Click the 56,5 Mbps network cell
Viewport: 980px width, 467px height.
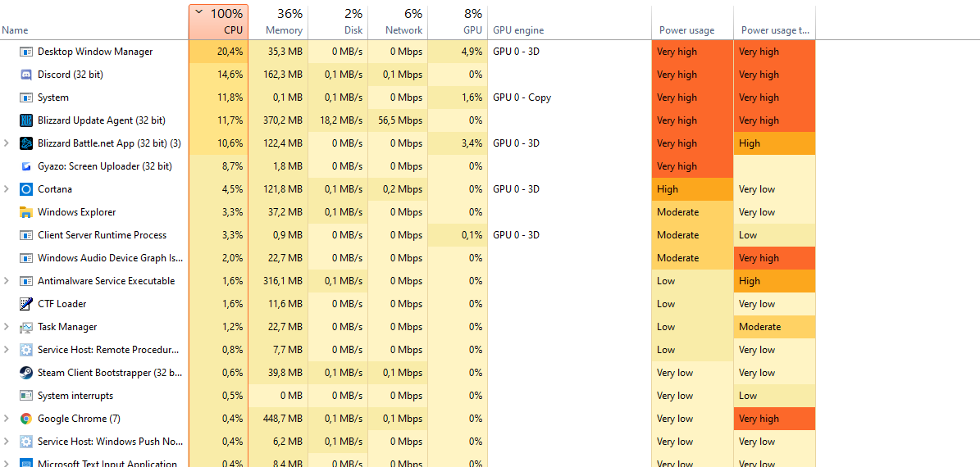[x=398, y=120]
